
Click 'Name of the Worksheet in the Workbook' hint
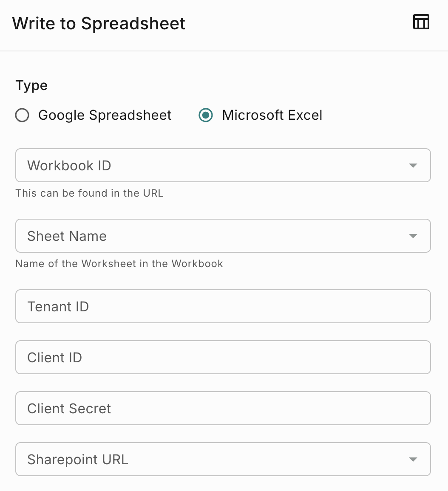click(119, 264)
